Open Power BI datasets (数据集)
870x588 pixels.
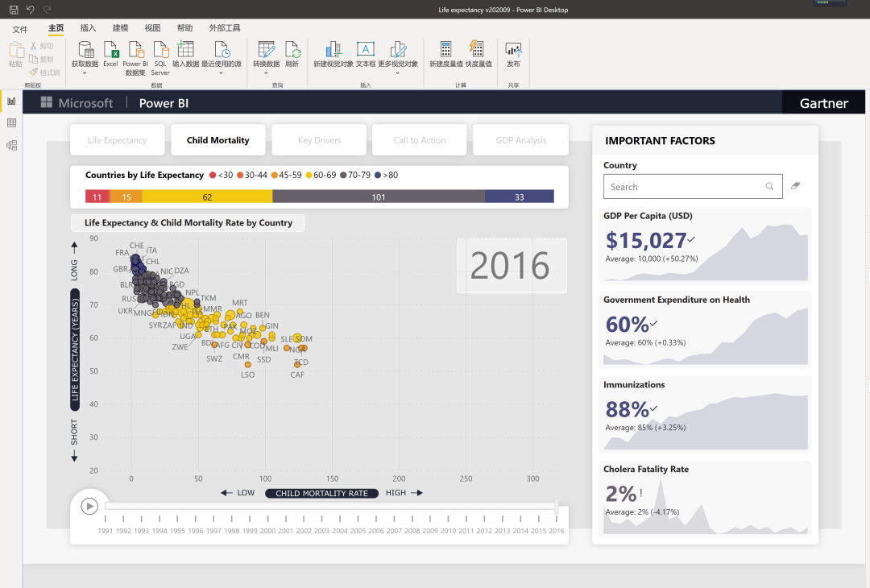(x=135, y=58)
